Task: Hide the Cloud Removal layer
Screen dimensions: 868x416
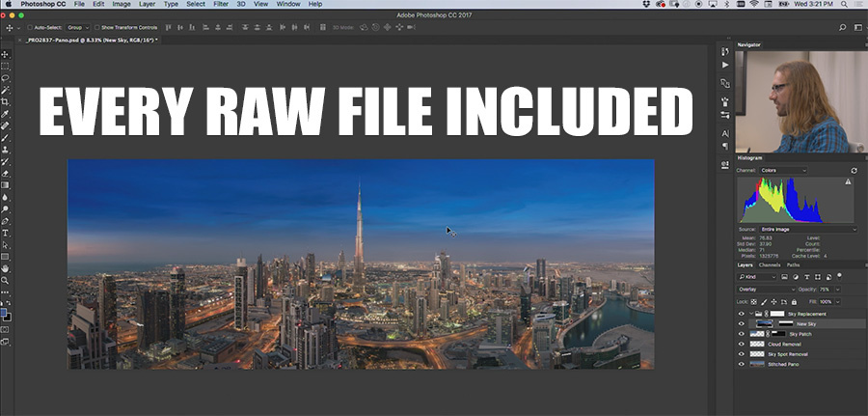Action: (742, 344)
